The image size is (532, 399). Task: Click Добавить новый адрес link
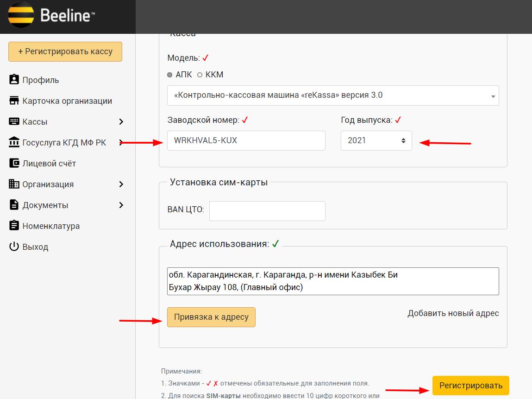[453, 313]
